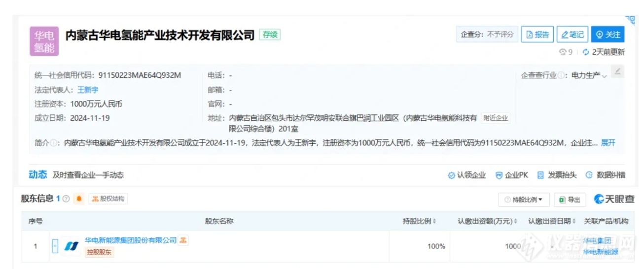Click the info icon beside 企查查行业
The image size is (644, 269).
(561, 76)
